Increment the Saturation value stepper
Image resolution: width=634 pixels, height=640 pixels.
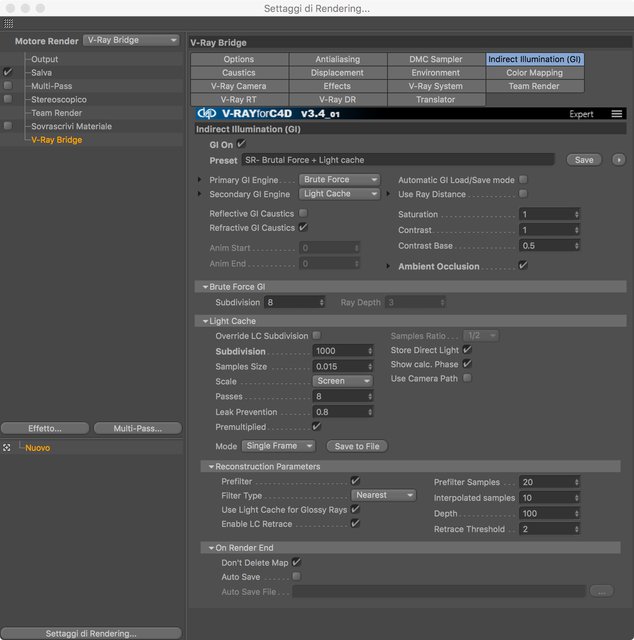(576, 212)
